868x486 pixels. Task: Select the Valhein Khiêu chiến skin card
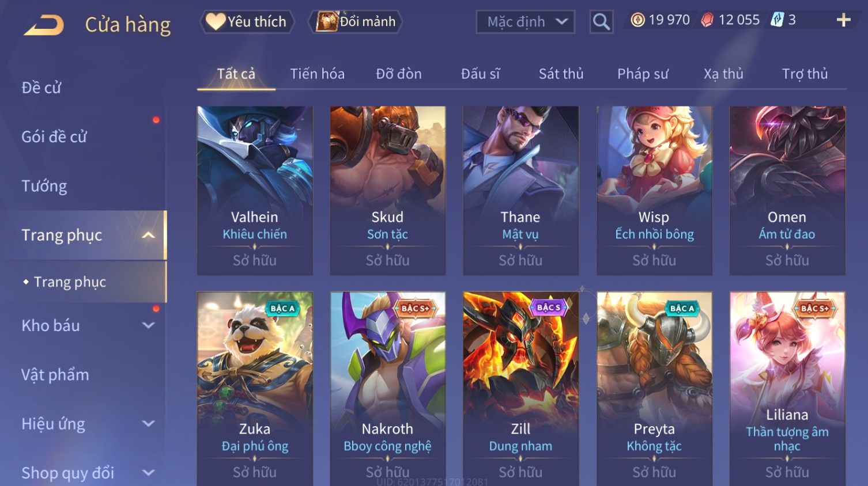[255, 191]
